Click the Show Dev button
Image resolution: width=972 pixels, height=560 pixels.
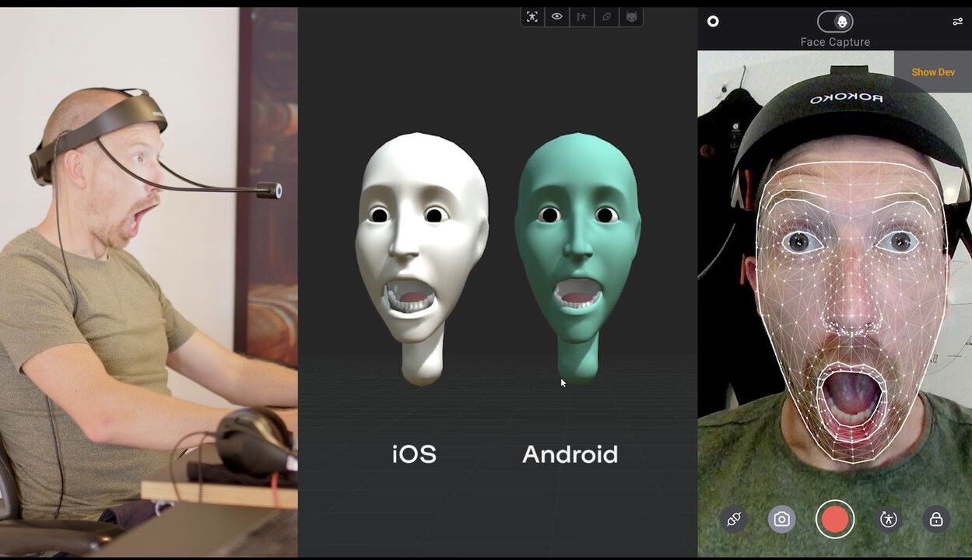pos(933,72)
